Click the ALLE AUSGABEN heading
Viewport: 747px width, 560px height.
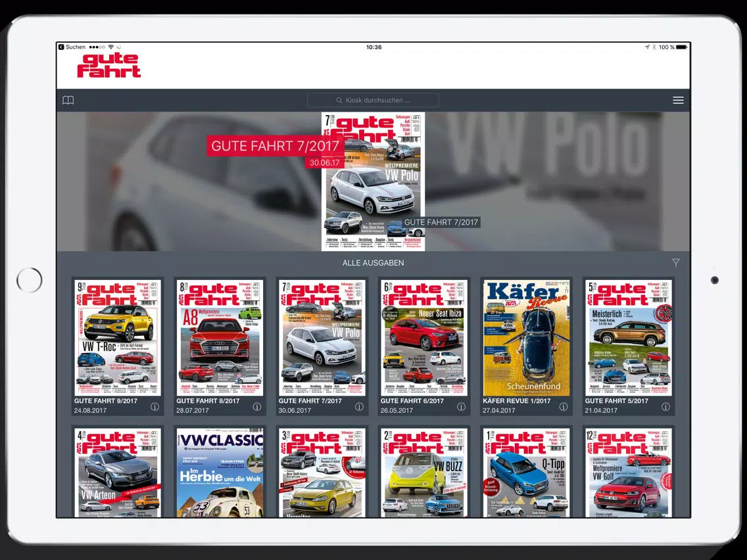tap(373, 263)
